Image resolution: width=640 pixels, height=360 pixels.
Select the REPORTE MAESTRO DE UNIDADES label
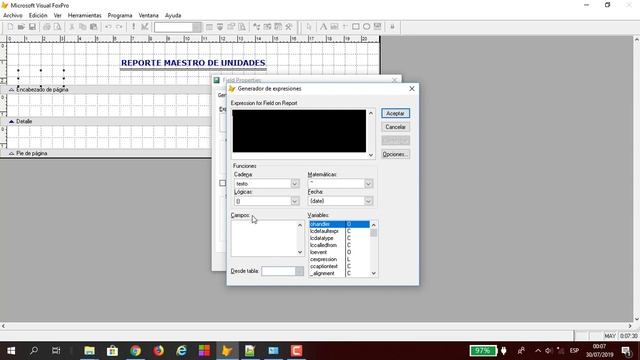point(193,63)
